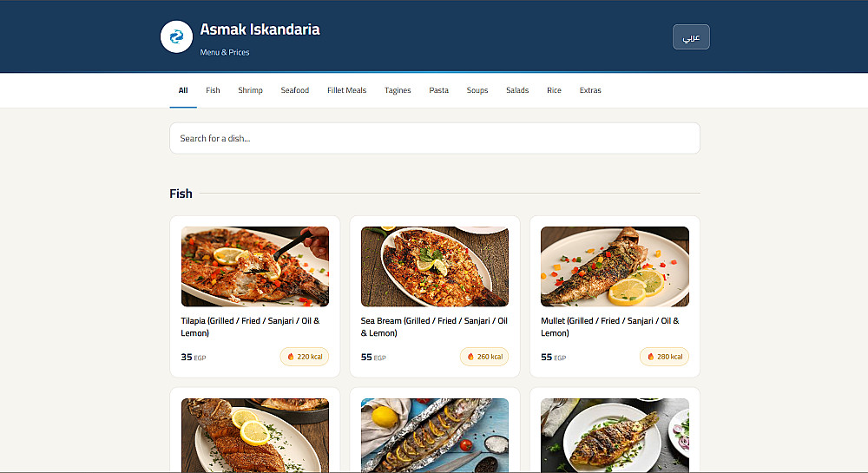Screen dimensions: 868x473
Task: Open the Fish category tab
Action: [213, 90]
